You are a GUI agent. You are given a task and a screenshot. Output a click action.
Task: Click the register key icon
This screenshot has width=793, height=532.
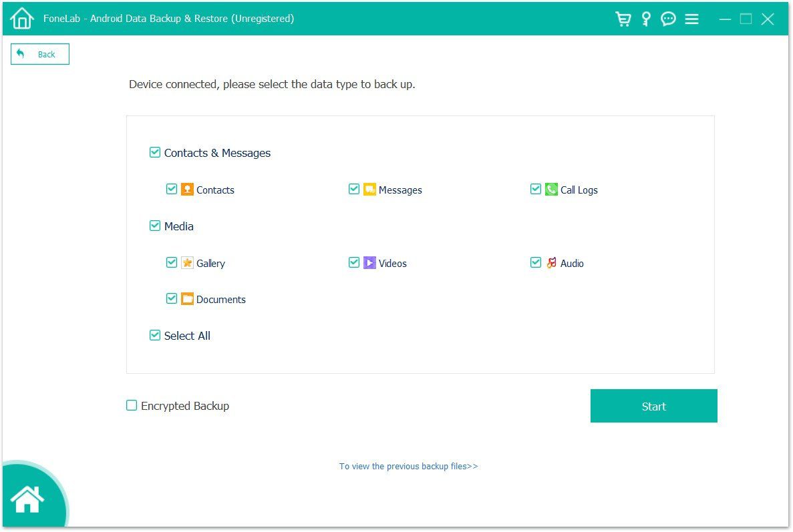[x=646, y=19]
